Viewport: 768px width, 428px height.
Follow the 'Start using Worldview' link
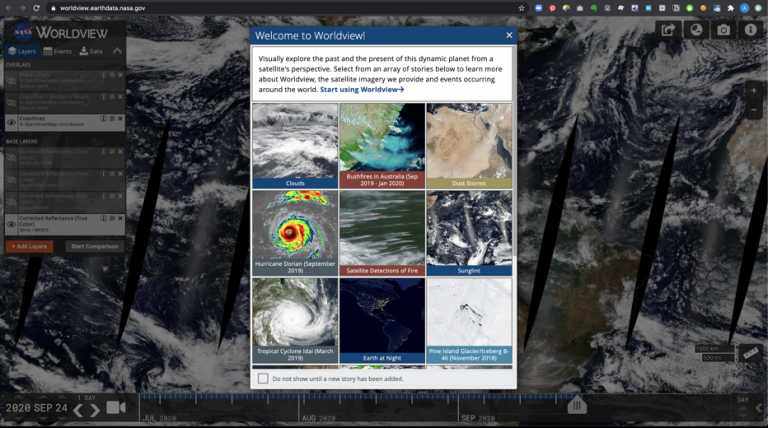362,90
